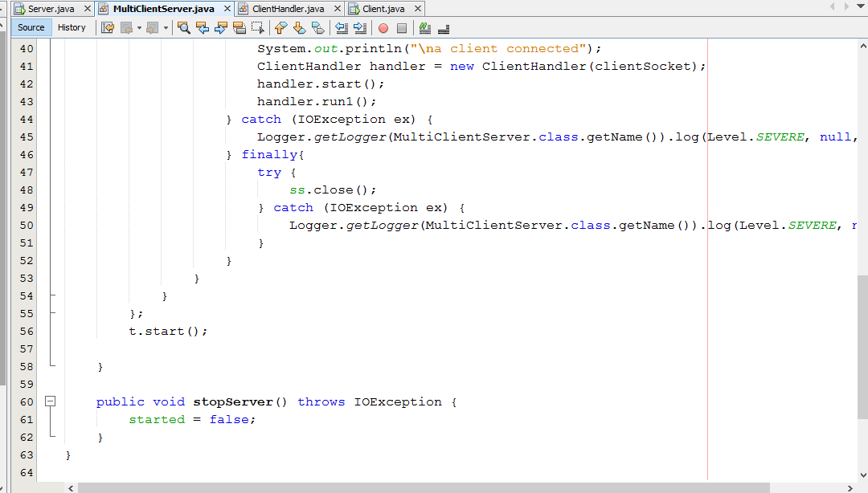This screenshot has height=493, width=868.
Task: Collapse the stopServer method fold
Action: [51, 401]
